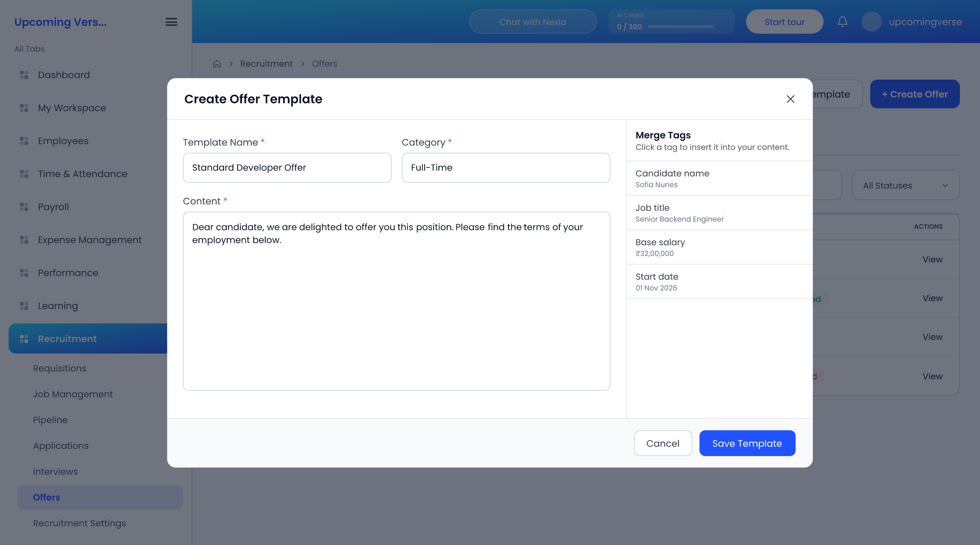The width and height of the screenshot is (980, 545).
Task: Click the fourth row's View link
Action: click(932, 376)
